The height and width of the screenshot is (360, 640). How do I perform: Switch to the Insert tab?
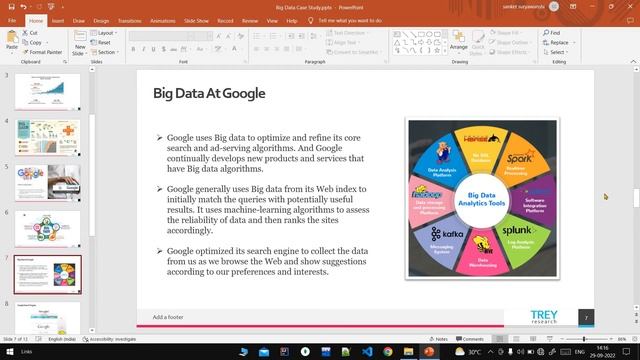(x=58, y=20)
